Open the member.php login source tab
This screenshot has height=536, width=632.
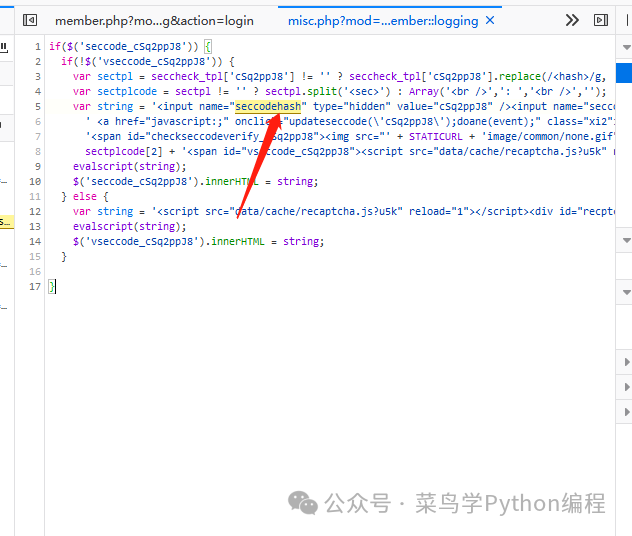tap(154, 21)
